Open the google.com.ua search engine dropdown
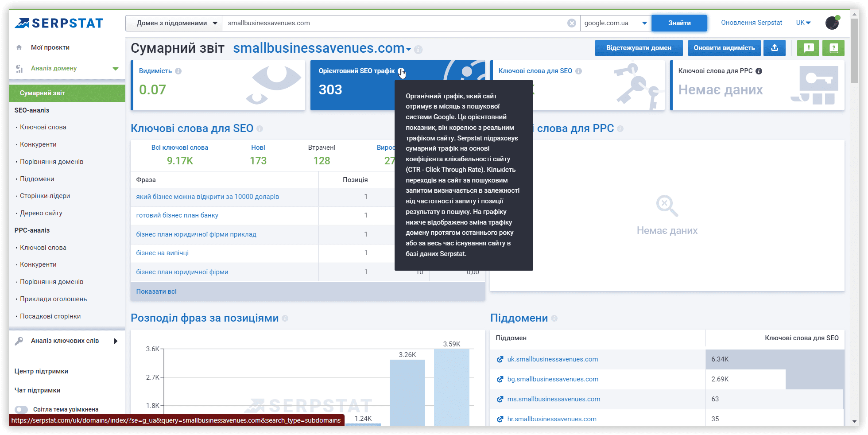868x435 pixels. (616, 23)
